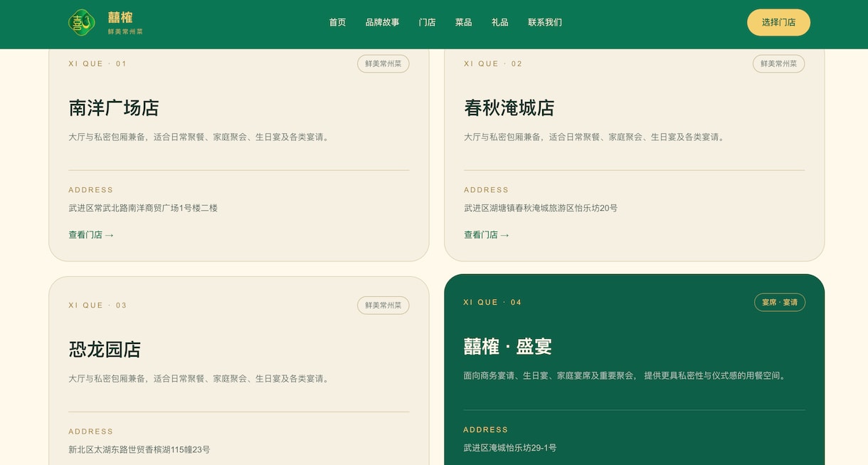Click the 盛宴 card description about 商务宴请
This screenshot has height=465, width=868.
click(626, 375)
